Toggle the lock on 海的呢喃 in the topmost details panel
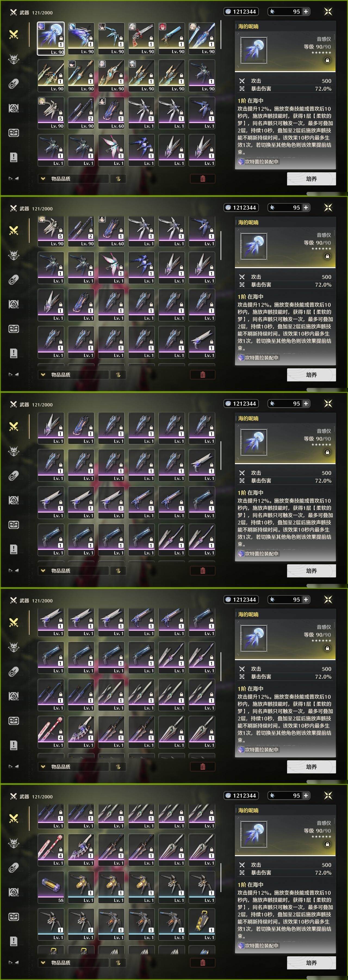The height and width of the screenshot is (980, 348). coord(327,60)
